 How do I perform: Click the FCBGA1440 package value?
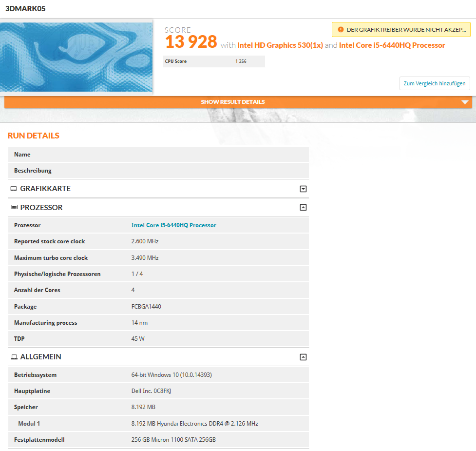(x=146, y=307)
